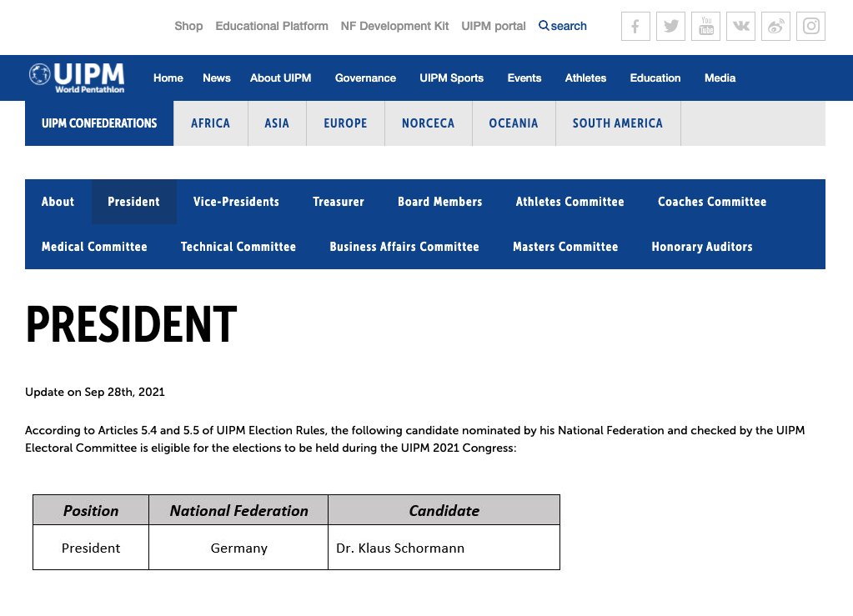Screen dimensions: 853x616
Task: Open the About election tab
Action: point(58,202)
